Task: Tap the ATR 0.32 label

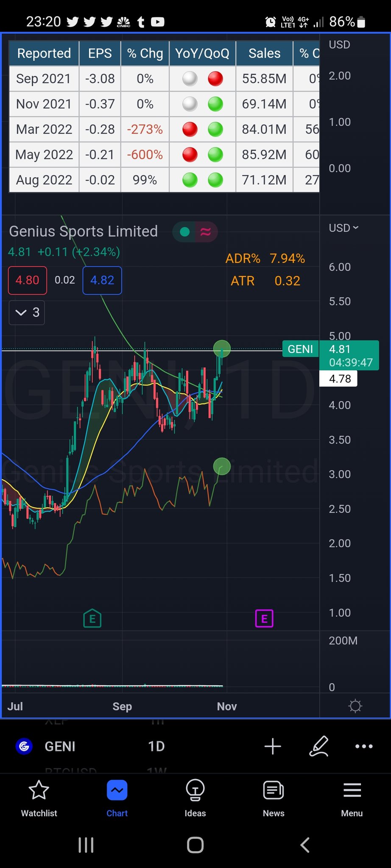Action: tap(265, 281)
